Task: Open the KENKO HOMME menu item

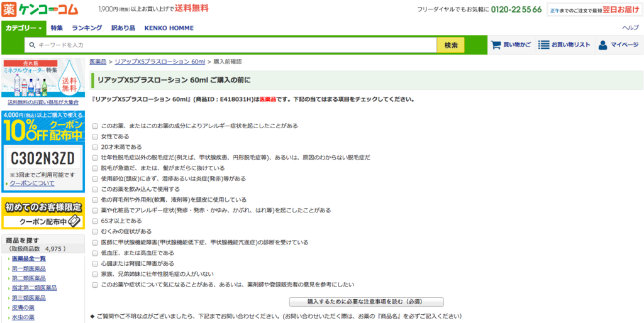Action: click(x=169, y=28)
